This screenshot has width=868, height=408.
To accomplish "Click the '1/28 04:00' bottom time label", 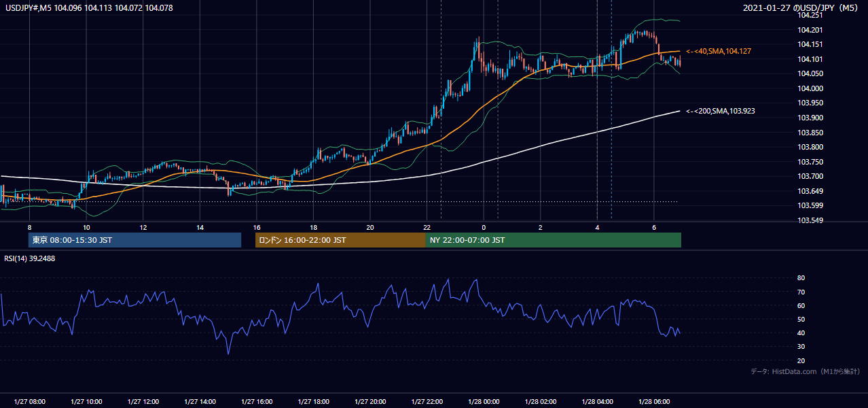I will (597, 402).
